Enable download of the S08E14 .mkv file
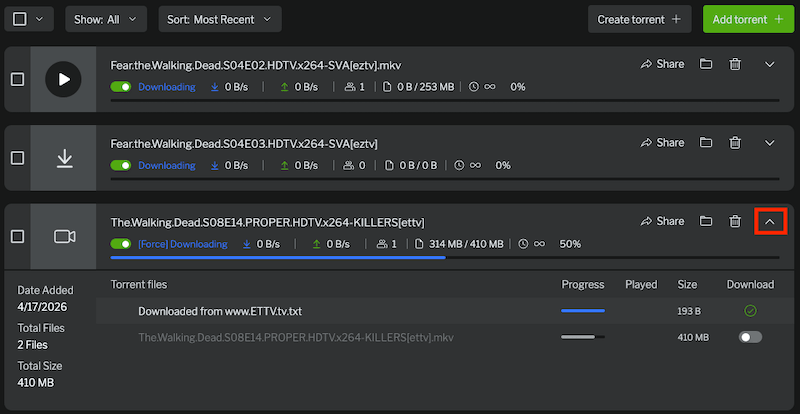 click(x=749, y=338)
